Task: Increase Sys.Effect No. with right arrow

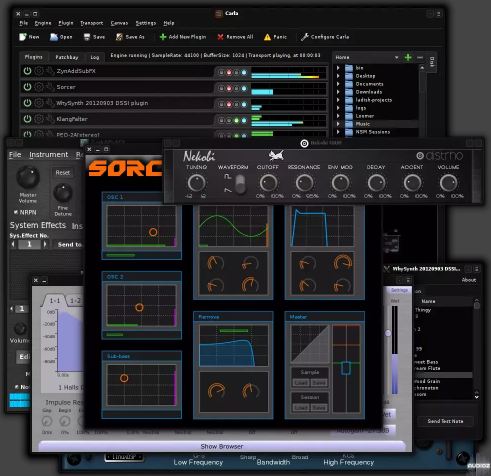Action: 45,244
